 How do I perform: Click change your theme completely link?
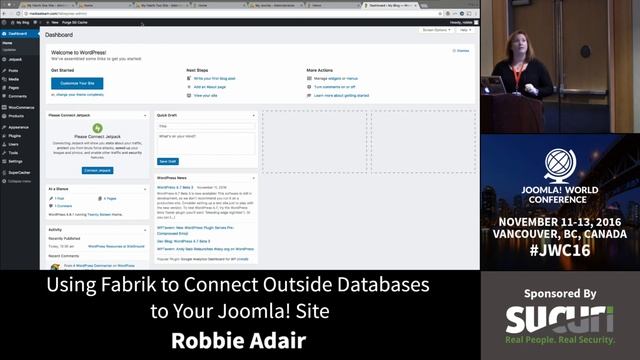(80, 95)
